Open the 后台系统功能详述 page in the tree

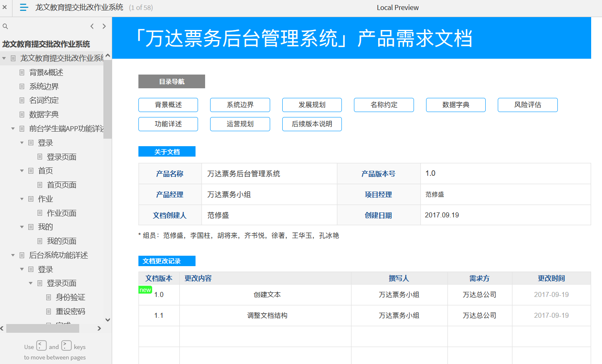click(x=58, y=255)
